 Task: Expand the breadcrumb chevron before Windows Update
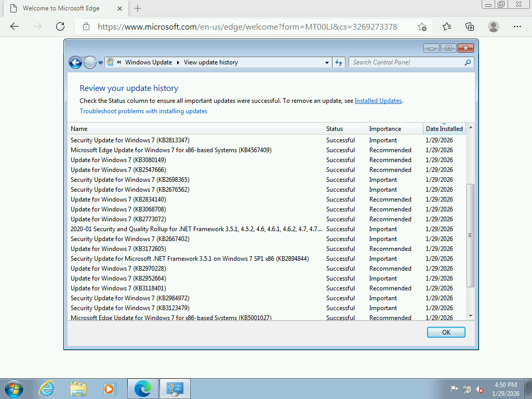tap(119, 62)
